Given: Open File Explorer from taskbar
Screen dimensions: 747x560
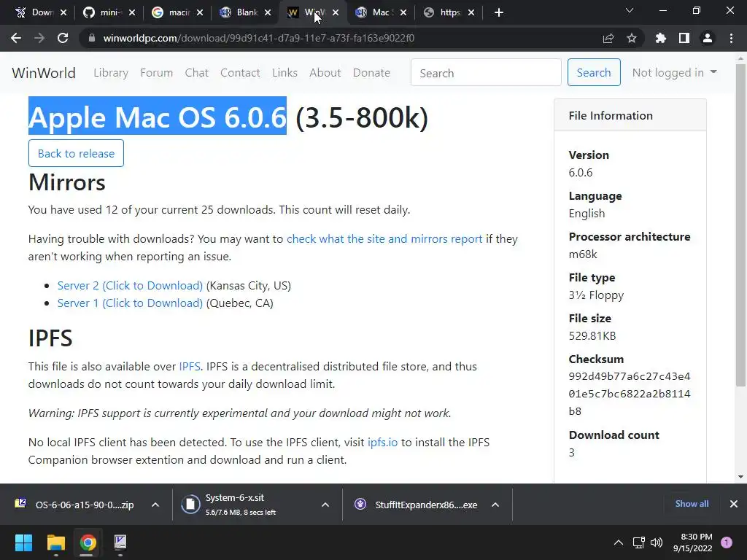Looking at the screenshot, I should click(55, 542).
